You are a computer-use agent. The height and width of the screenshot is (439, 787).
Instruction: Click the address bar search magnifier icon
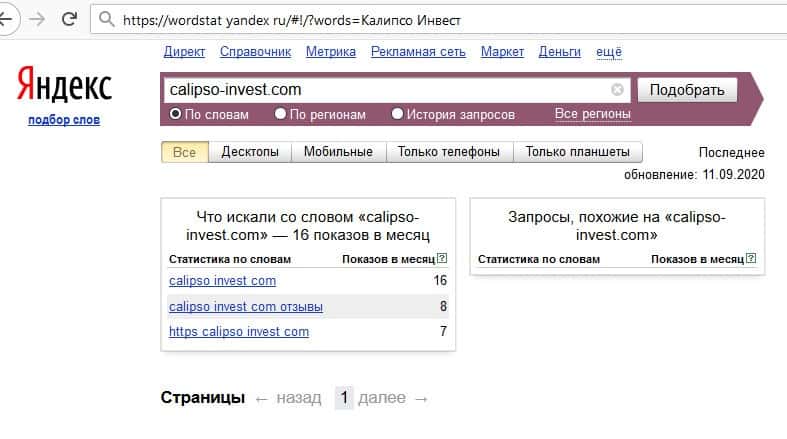pyautogui.click(x=107, y=19)
